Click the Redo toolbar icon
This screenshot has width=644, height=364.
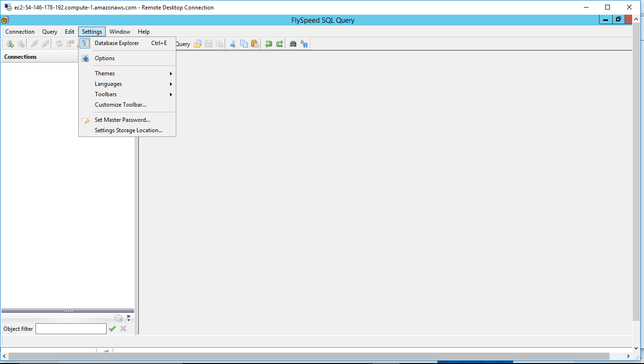(279, 44)
